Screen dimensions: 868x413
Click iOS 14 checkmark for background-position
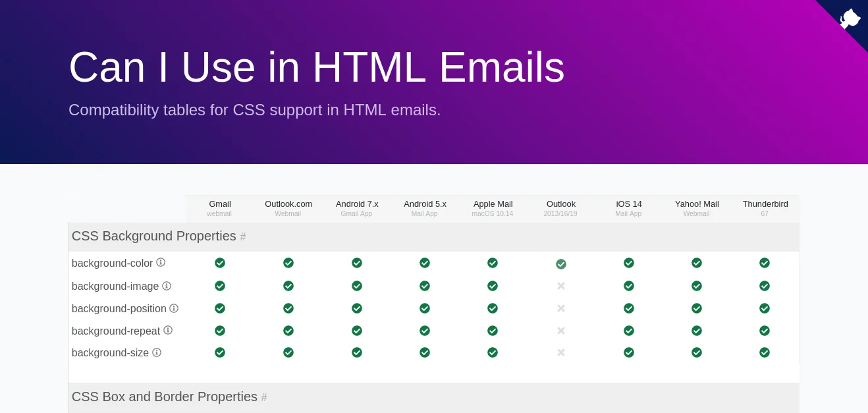point(629,308)
